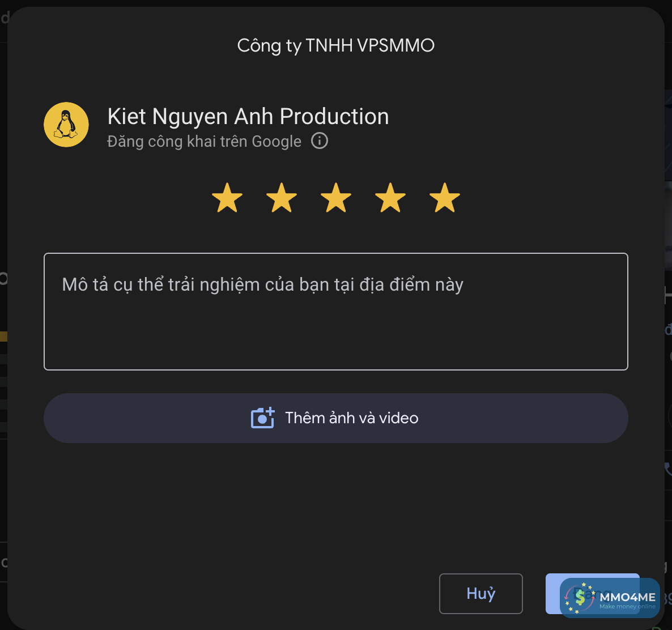Click the Công ty TNHH VPSMMO title
This screenshot has width=672, height=630.
point(336,45)
